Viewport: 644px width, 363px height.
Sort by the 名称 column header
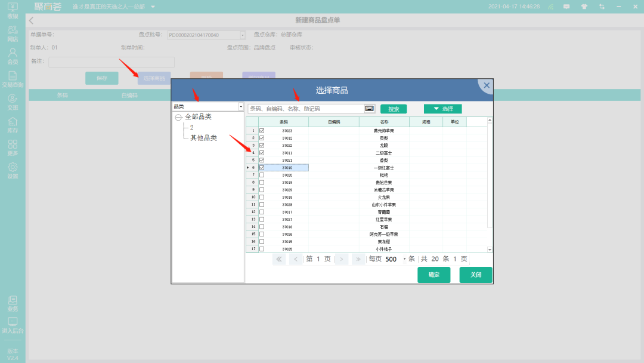[384, 122]
